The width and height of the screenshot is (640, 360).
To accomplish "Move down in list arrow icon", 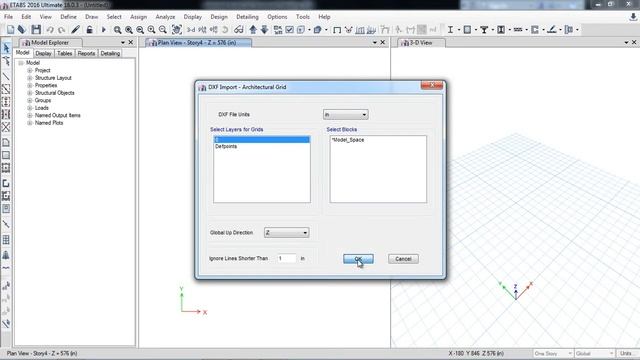I will (x=264, y=30).
